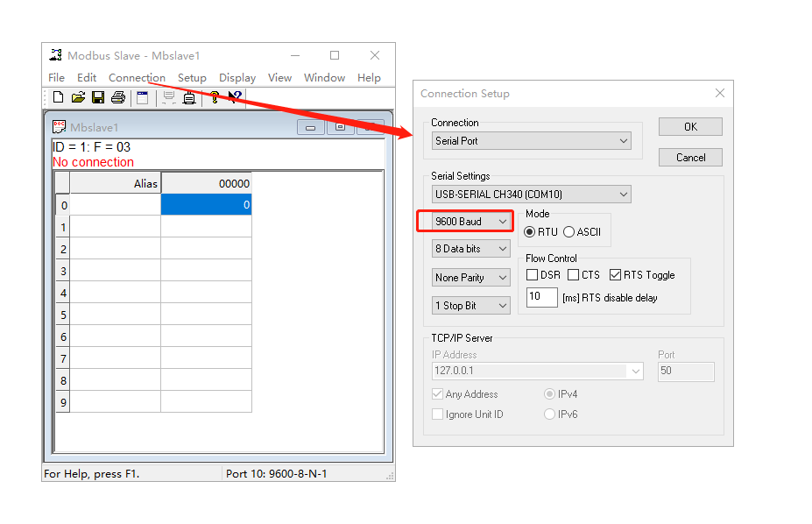Click the yellow question mark About icon
Screen dimensions: 812x524
click(x=214, y=97)
